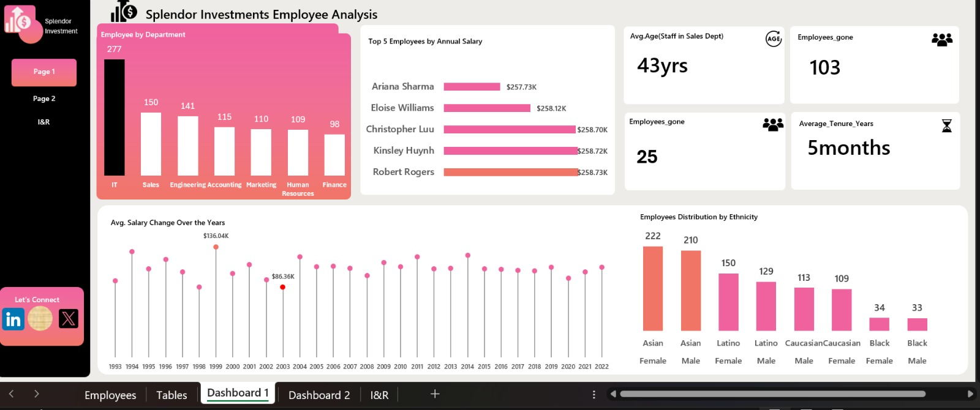
Task: Select the Caucasian Male bar showing 113
Action: (804, 310)
